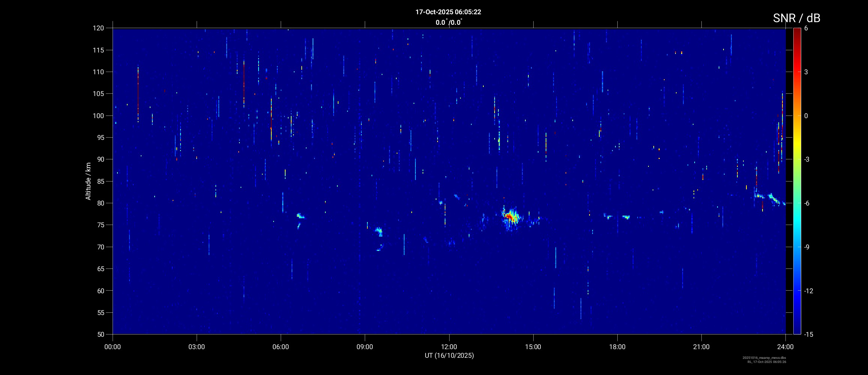Screen dimensions: 868x375
Task: Click the 12:00 time tick label
Action: pyautogui.click(x=449, y=347)
